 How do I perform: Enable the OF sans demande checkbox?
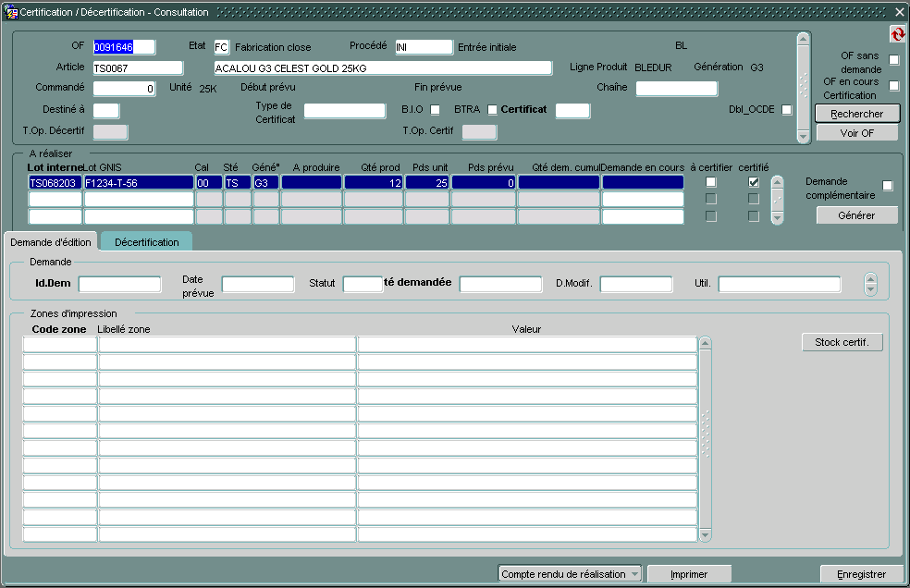pos(893,60)
